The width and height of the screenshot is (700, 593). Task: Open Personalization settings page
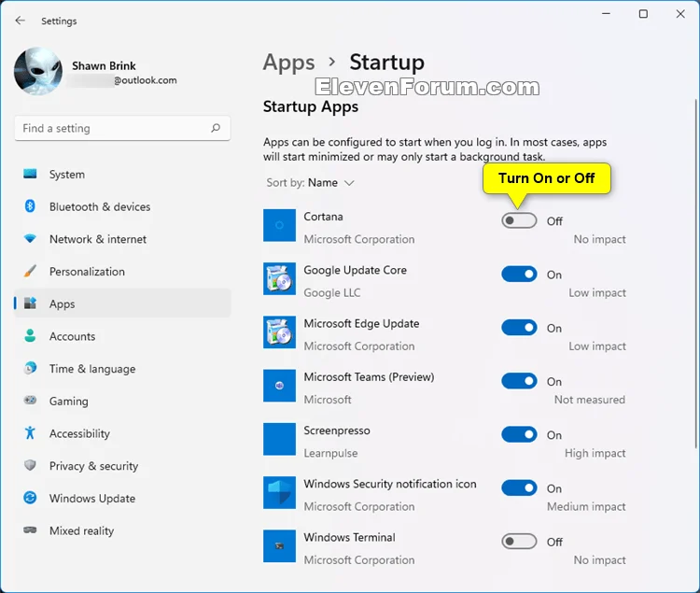[123, 272]
